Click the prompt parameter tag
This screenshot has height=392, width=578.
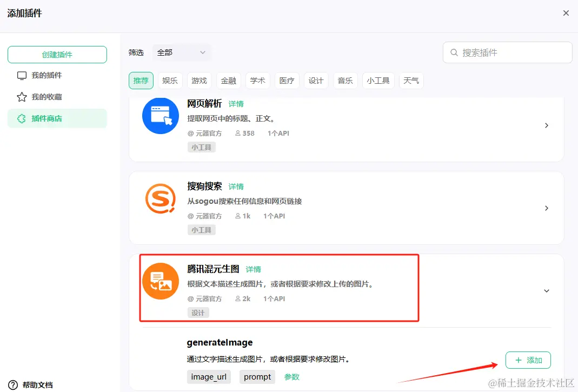pyautogui.click(x=257, y=377)
